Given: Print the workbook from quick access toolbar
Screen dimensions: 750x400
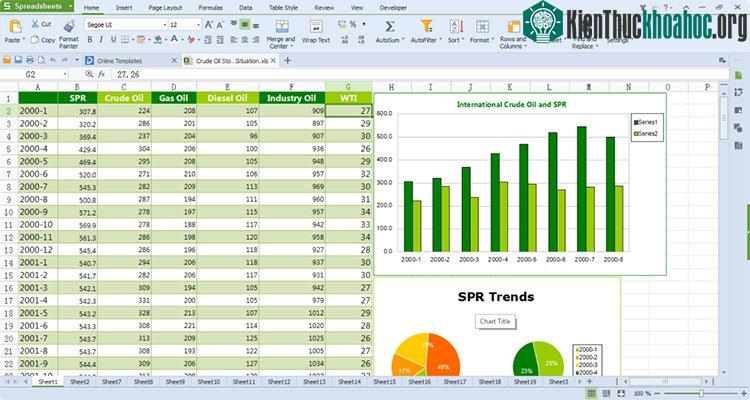Looking at the screenshot, I should pos(30,60).
